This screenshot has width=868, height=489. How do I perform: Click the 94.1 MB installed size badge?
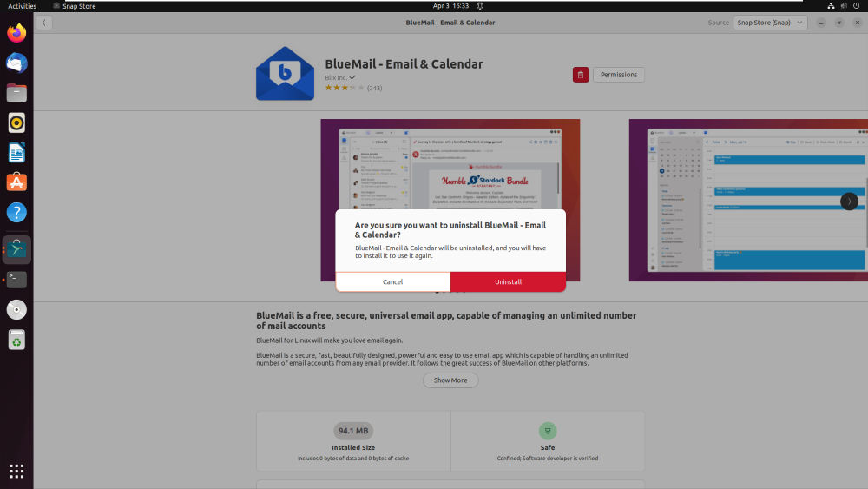[x=353, y=431]
